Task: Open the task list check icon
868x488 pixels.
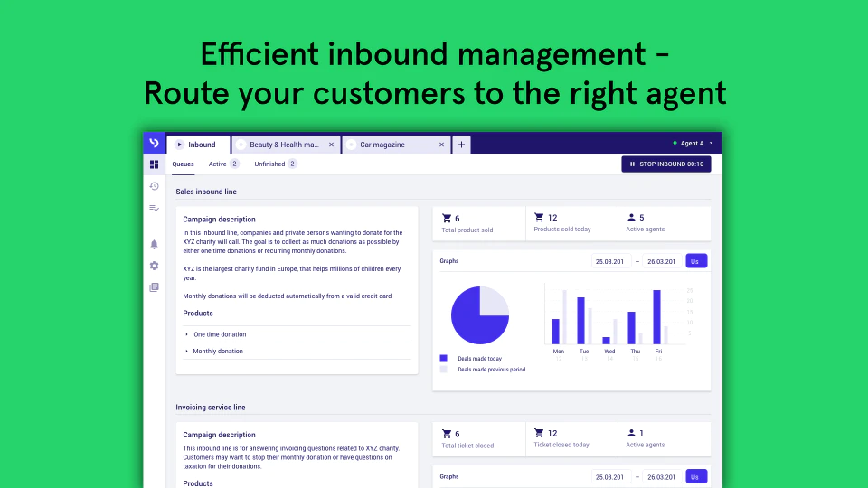Action: (154, 208)
